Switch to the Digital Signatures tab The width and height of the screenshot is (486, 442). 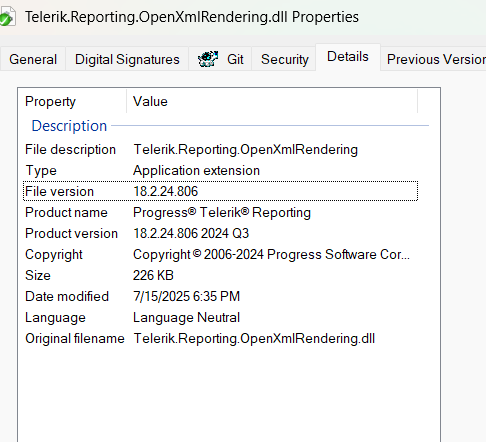(127, 59)
